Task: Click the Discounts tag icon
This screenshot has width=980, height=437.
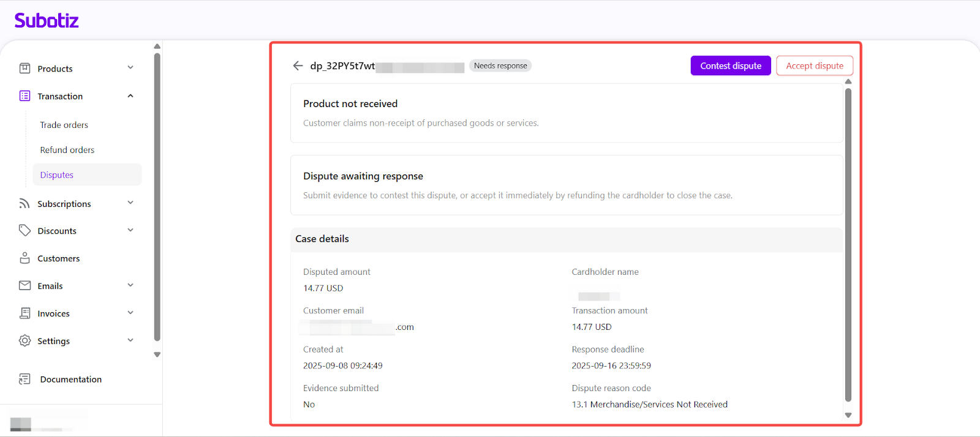Action: (x=24, y=230)
